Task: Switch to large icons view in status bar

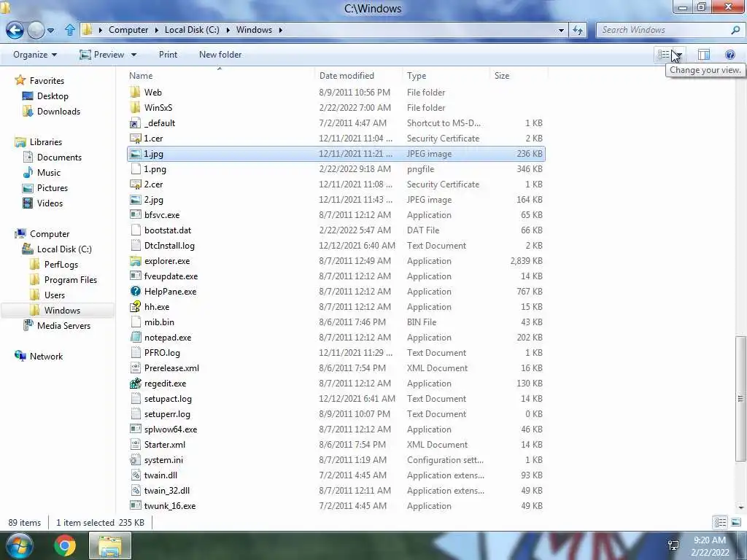Action: pos(735,522)
